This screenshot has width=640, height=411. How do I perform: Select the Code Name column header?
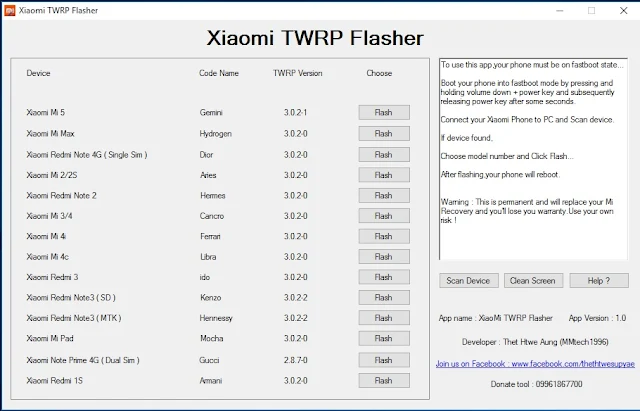click(x=219, y=73)
